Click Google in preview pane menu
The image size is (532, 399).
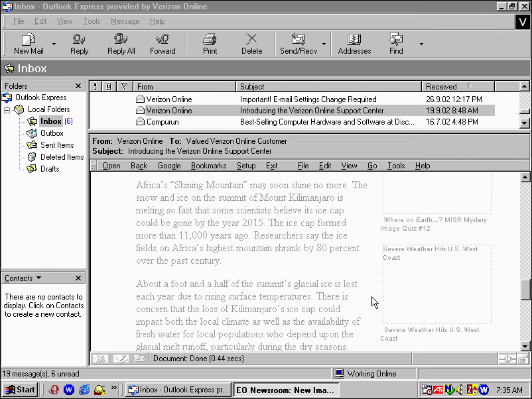[169, 166]
